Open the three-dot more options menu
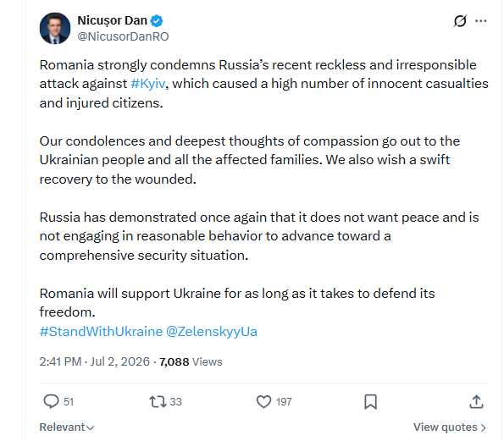Image resolution: width=504 pixels, height=441 pixels. (481, 21)
